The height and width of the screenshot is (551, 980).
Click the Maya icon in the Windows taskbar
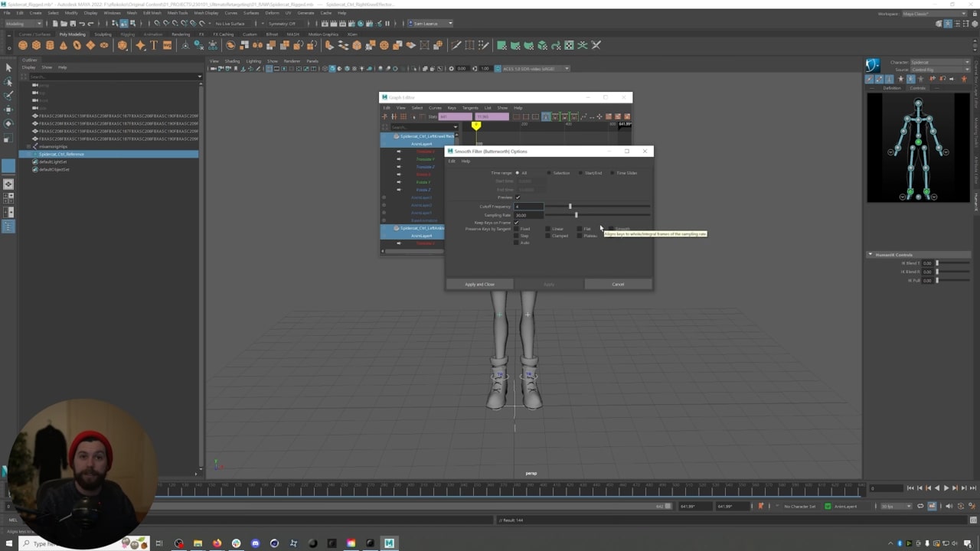click(389, 543)
